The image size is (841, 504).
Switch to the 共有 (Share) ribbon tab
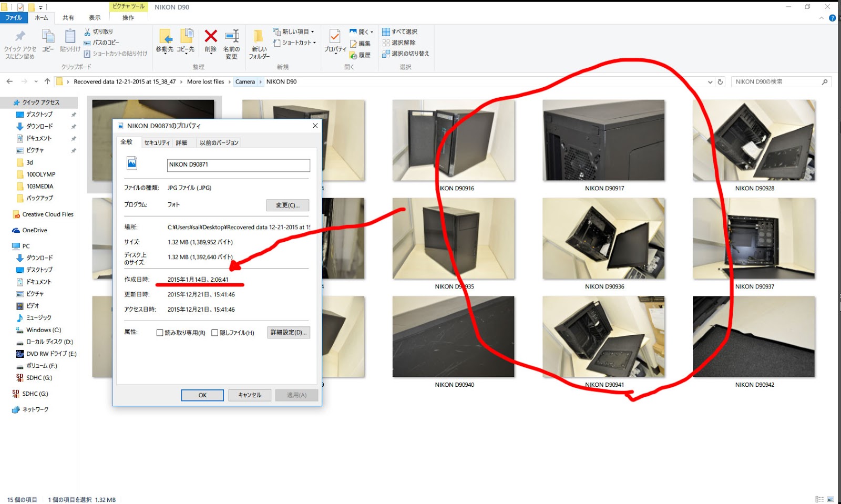tap(68, 18)
